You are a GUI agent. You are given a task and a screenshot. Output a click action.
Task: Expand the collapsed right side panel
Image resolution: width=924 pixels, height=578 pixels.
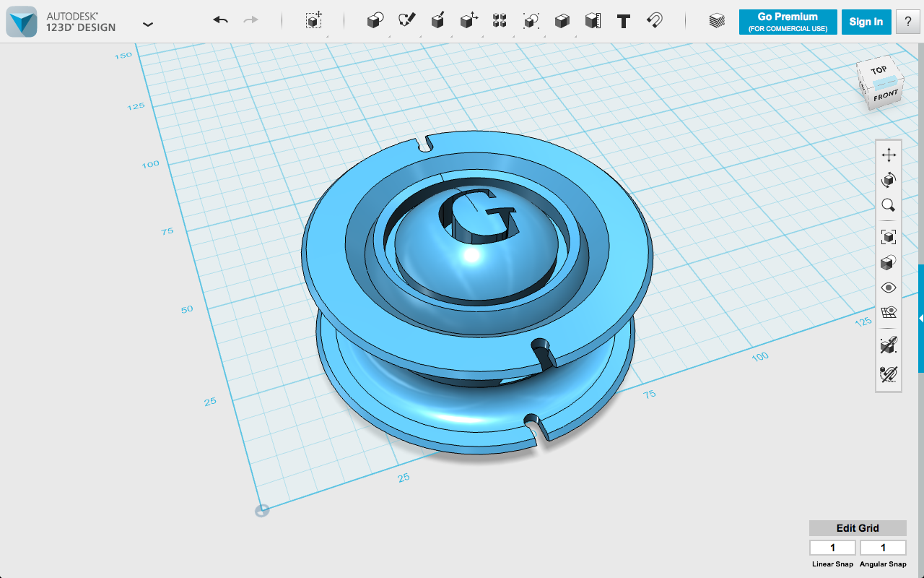(x=920, y=318)
